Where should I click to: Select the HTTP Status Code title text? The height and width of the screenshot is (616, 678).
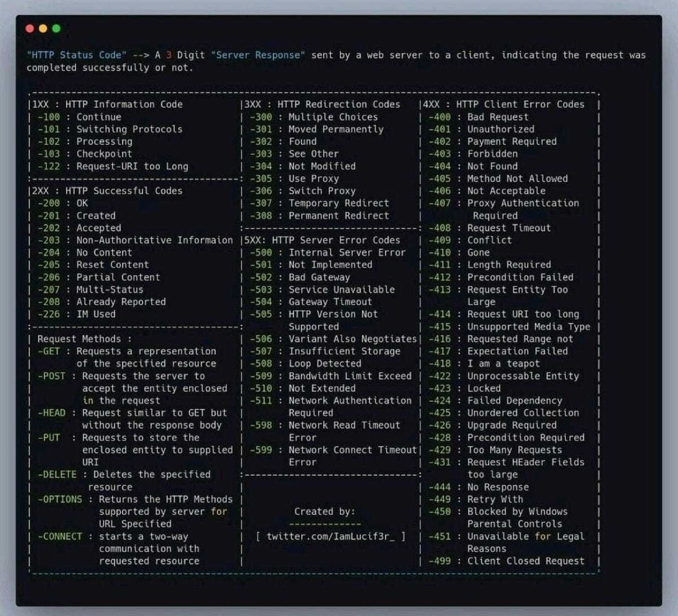click(x=73, y=55)
